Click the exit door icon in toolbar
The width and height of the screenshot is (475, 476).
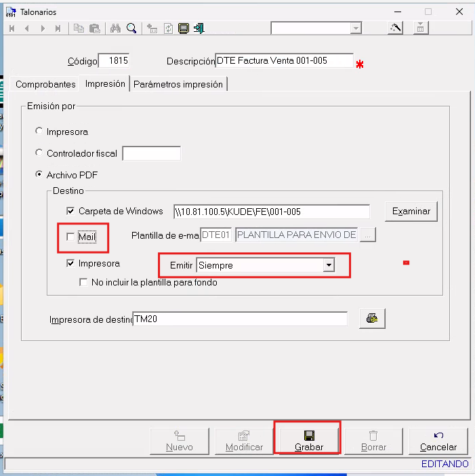199,28
